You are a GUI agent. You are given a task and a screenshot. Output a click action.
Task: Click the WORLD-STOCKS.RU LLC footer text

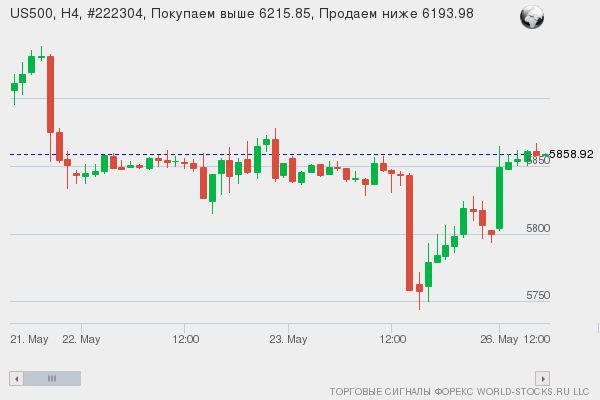[x=533, y=392]
